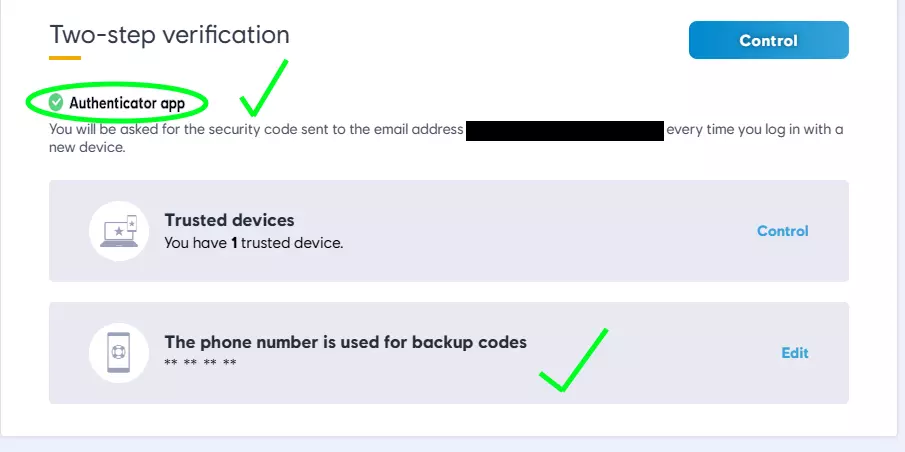Click the Two-step verification heading
The image size is (905, 452).
point(169,35)
